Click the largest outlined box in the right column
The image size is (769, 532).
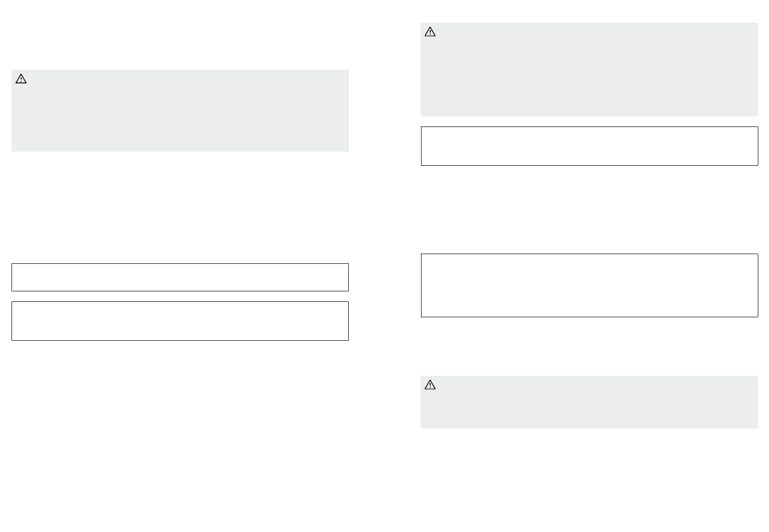tap(589, 285)
